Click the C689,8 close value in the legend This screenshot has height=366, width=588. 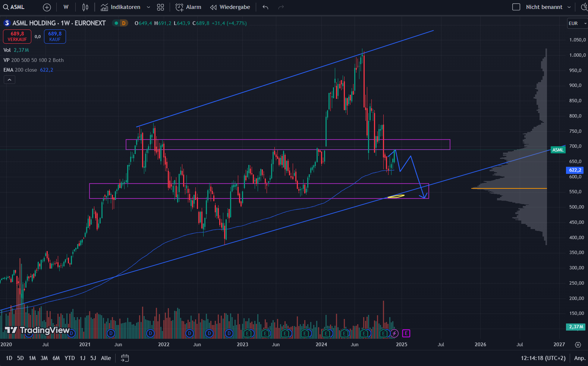pos(201,23)
